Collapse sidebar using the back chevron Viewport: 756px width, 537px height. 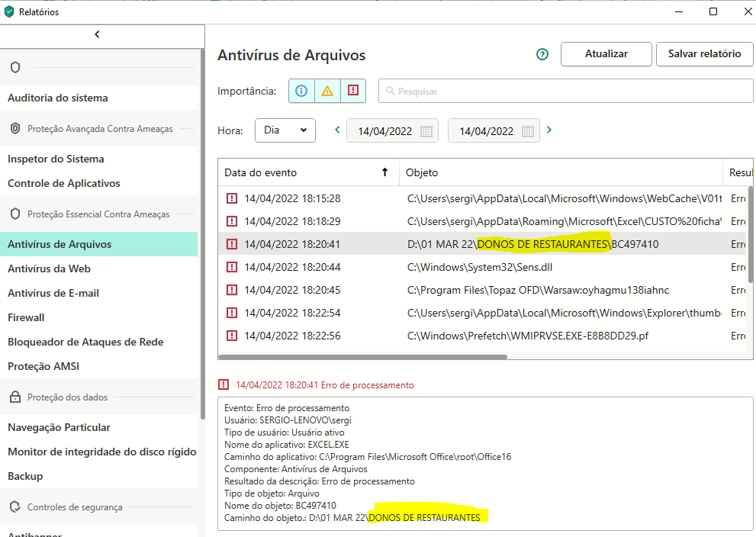pos(97,34)
